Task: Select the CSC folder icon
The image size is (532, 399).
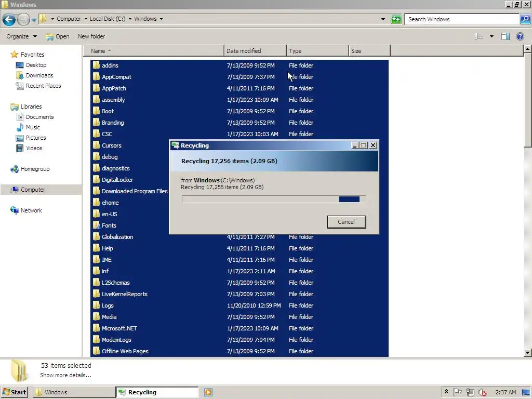Action: [96, 134]
